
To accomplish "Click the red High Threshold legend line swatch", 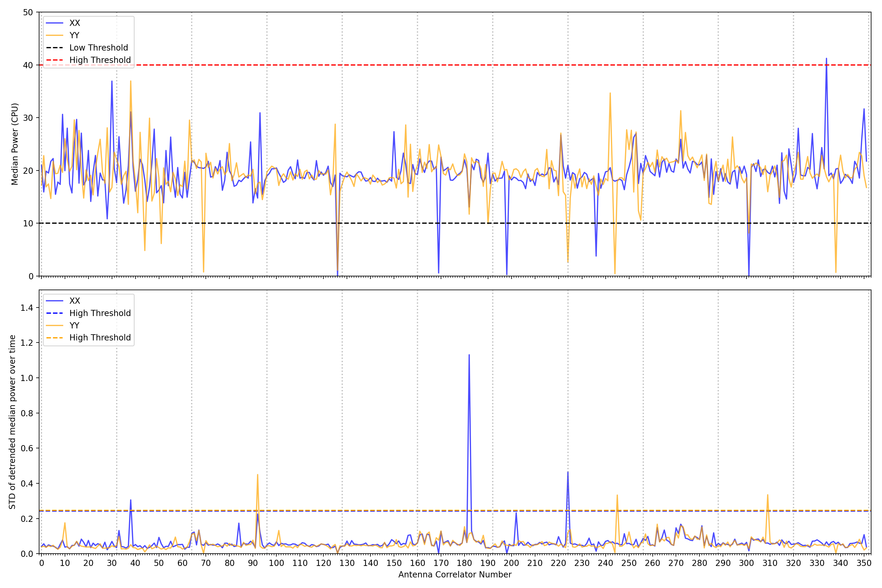I will click(55, 60).
